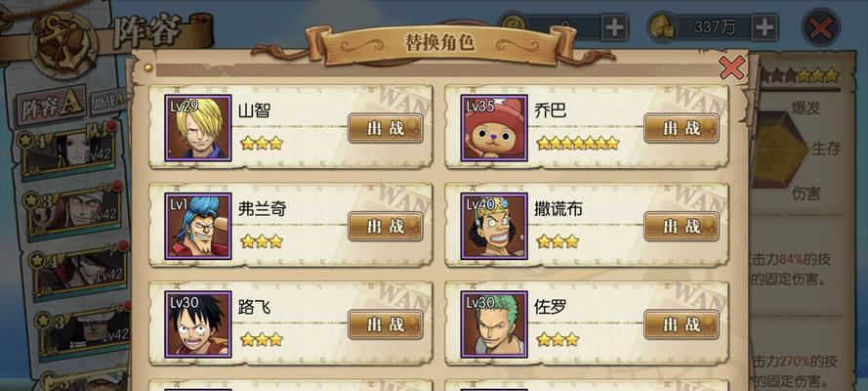Switch to the 阵容A tab
Viewport: 868px width, 391px height.
[x=52, y=106]
